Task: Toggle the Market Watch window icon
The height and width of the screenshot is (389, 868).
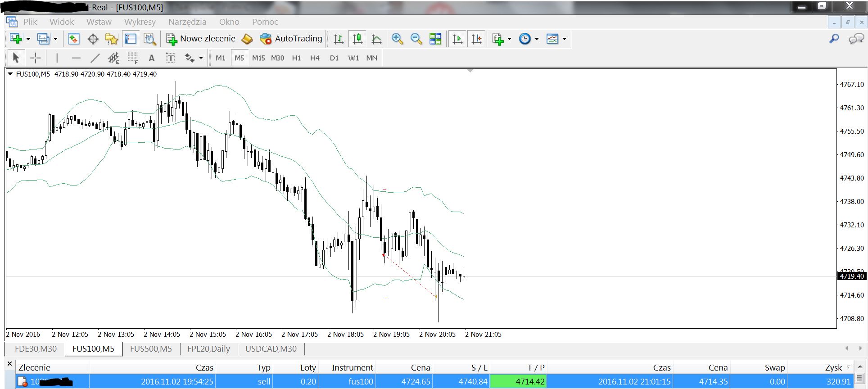Action: pos(73,39)
